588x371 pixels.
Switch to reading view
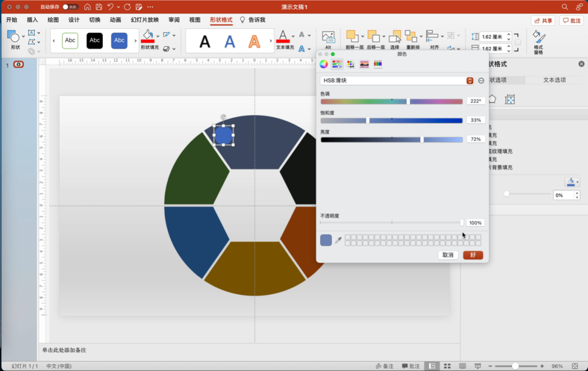(462, 366)
